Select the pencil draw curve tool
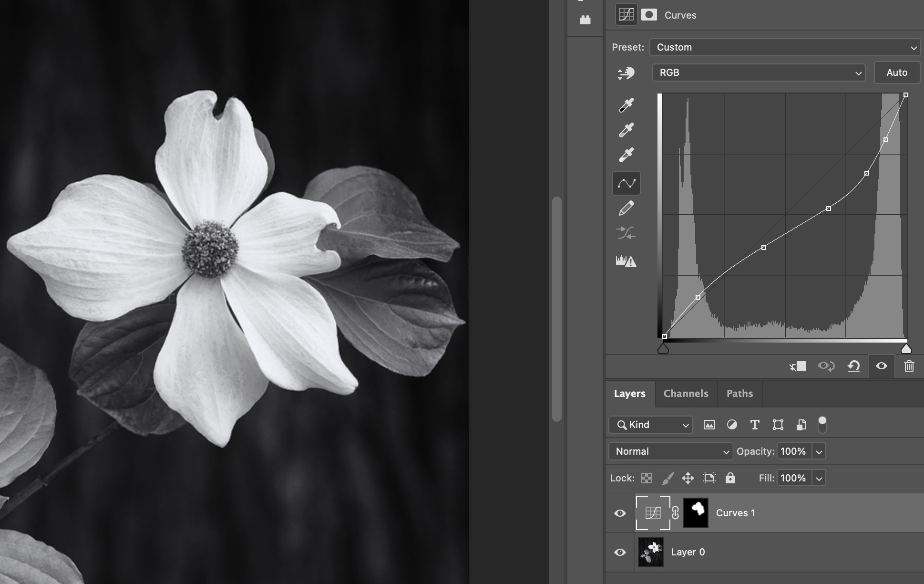924x584 pixels. (x=626, y=208)
